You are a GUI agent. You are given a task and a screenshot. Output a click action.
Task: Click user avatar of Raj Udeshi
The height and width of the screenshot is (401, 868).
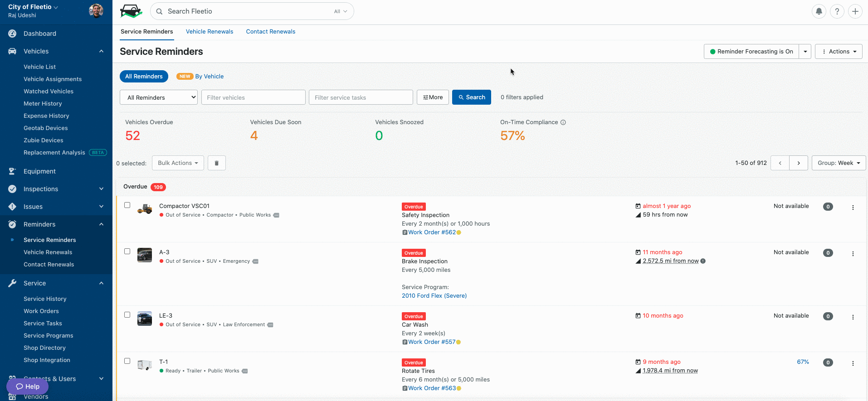tap(96, 11)
